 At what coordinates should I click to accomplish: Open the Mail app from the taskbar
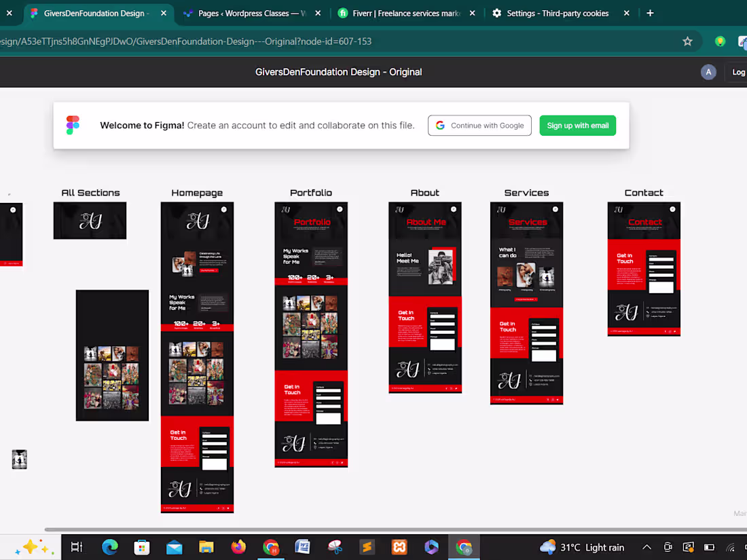click(x=175, y=546)
